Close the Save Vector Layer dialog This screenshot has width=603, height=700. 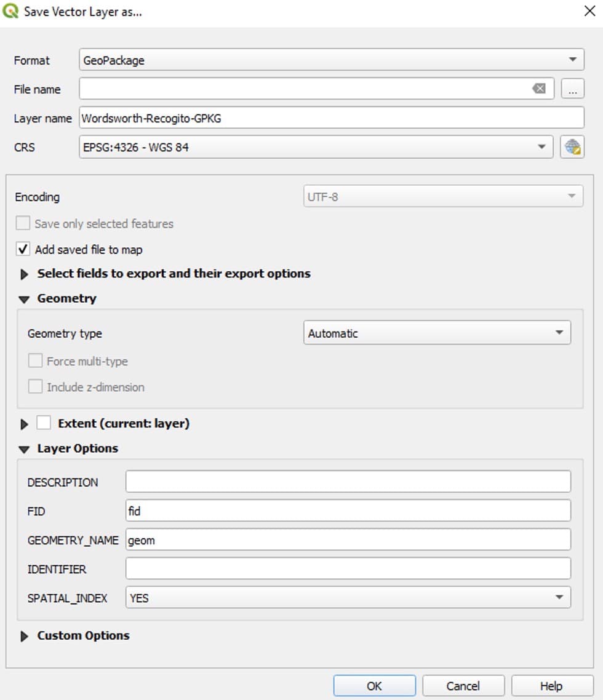tap(589, 12)
